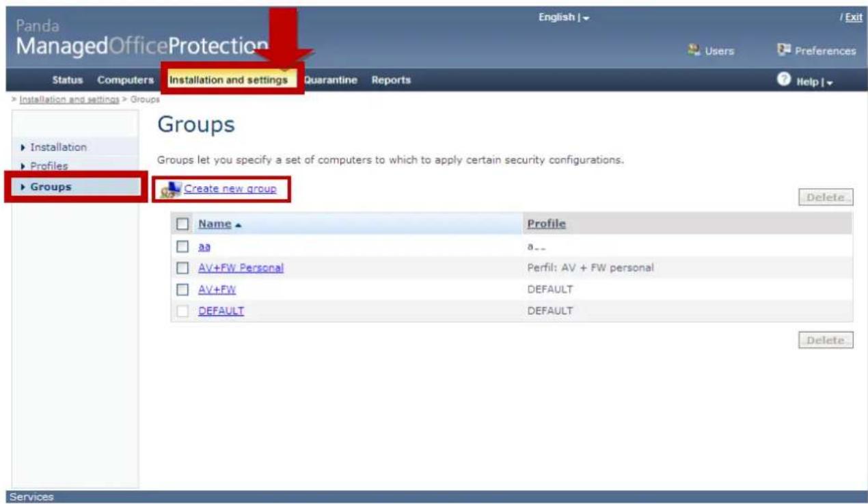868x504 pixels.
Task: Open the AV+FW Personal group link
Action: pos(241,268)
